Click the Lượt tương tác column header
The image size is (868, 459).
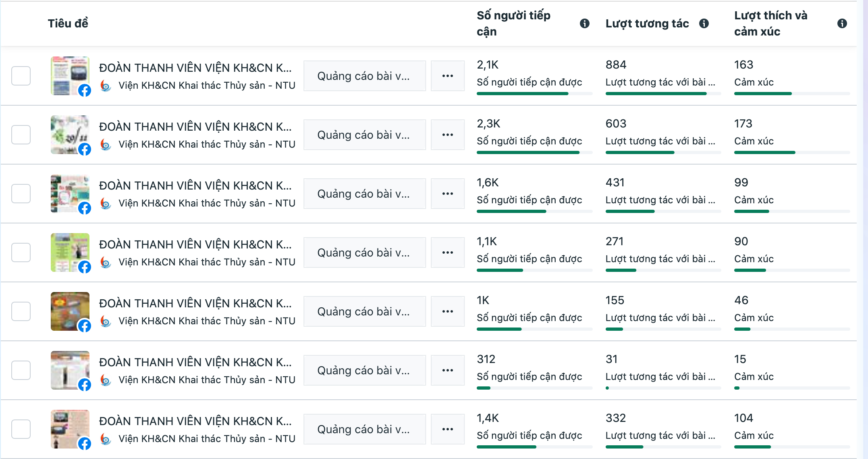(x=647, y=23)
